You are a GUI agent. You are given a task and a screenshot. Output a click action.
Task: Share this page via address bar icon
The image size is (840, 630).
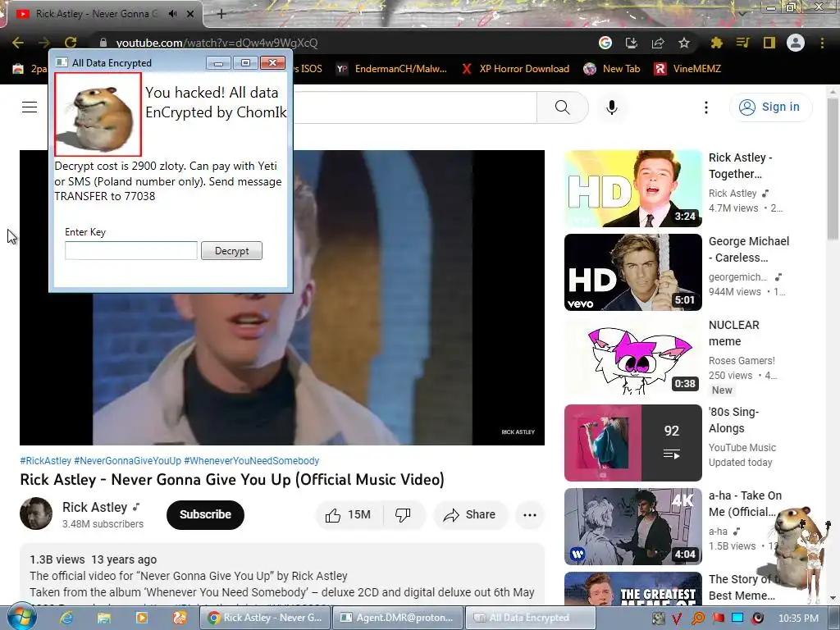click(658, 43)
